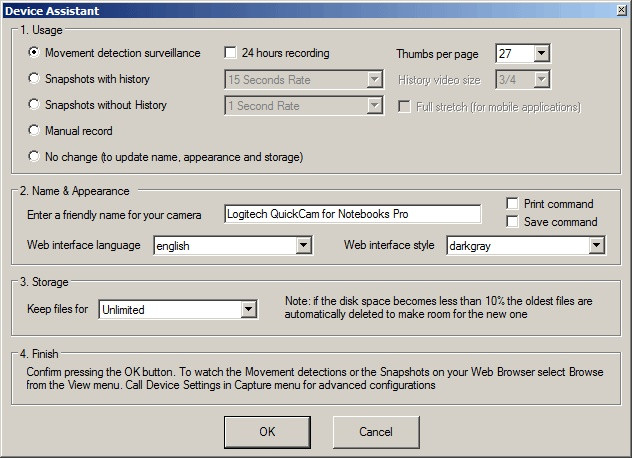
Task: Open Keep files for dropdown
Action: [x=249, y=309]
